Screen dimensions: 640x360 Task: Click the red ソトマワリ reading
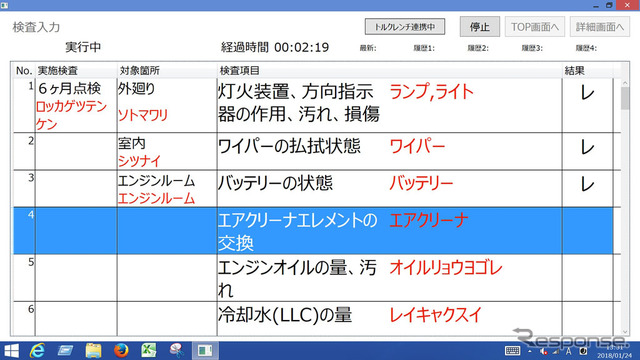point(143,115)
